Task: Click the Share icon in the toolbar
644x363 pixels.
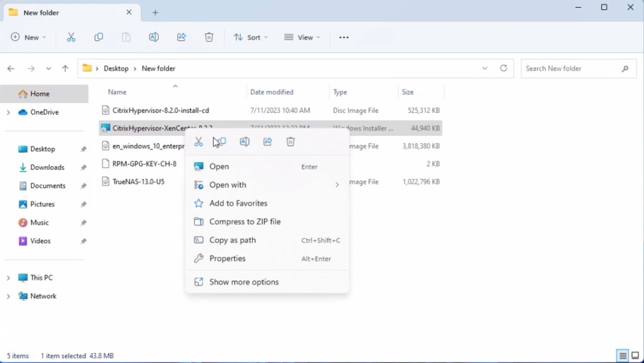Action: [181, 37]
